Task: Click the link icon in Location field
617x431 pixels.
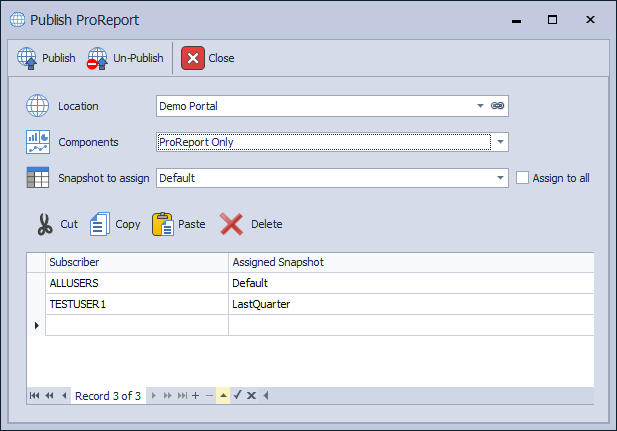Action: (x=497, y=105)
